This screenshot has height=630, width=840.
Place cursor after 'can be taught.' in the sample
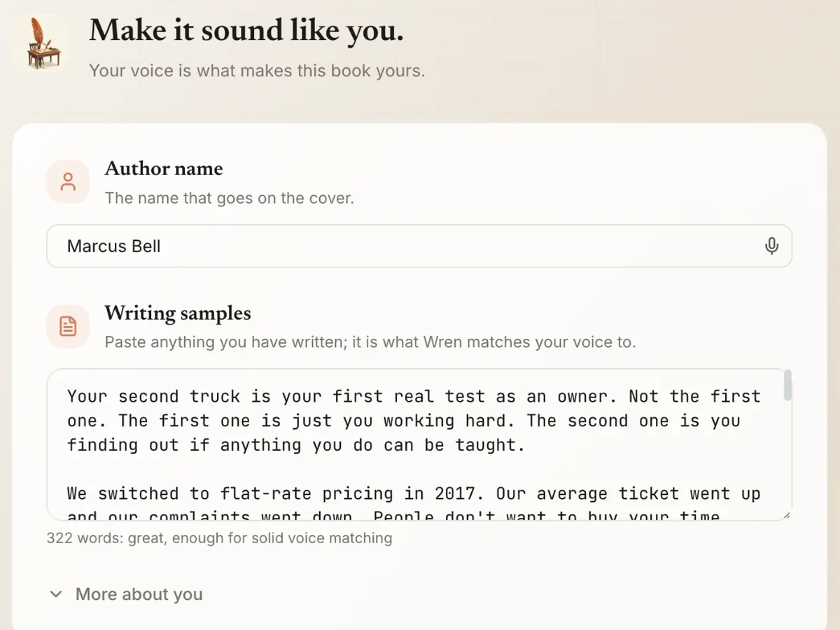(526, 445)
